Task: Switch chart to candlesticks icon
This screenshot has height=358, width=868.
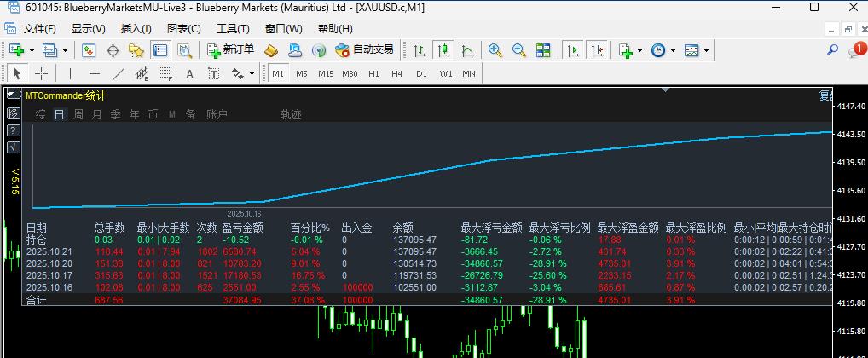Action: [x=443, y=50]
